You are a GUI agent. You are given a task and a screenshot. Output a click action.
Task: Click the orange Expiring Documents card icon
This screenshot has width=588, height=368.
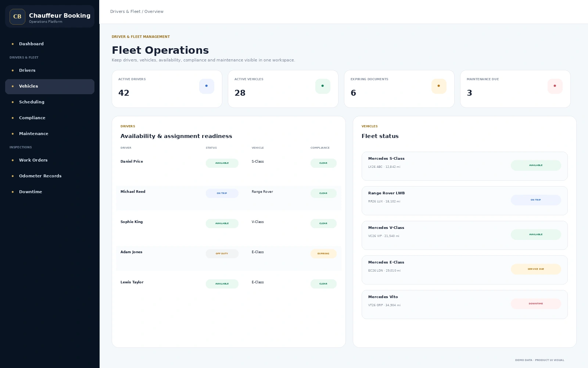(439, 86)
